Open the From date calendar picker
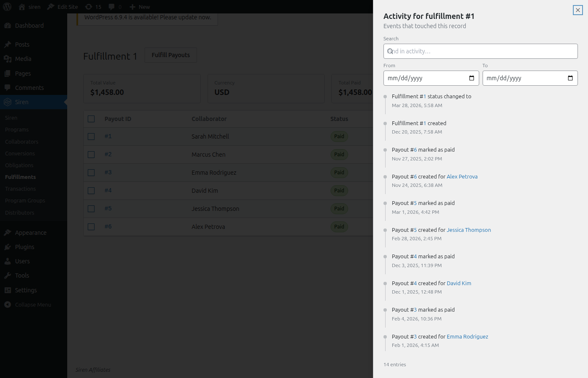Viewport: 588px width, 378px height. coord(472,78)
